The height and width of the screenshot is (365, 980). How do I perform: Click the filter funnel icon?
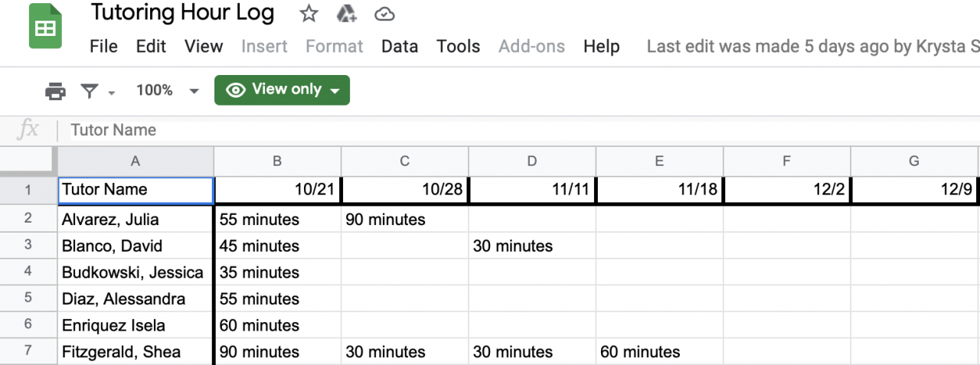(90, 91)
